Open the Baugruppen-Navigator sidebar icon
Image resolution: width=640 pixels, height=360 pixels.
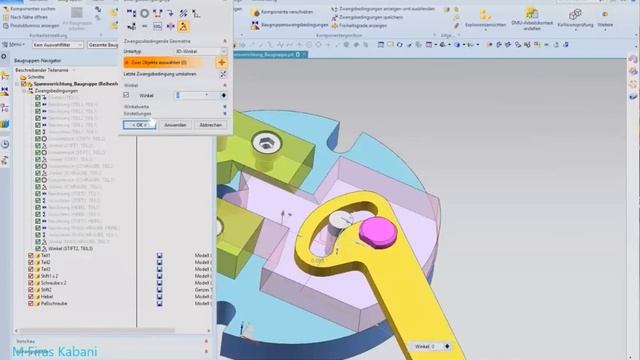[x=5, y=76]
